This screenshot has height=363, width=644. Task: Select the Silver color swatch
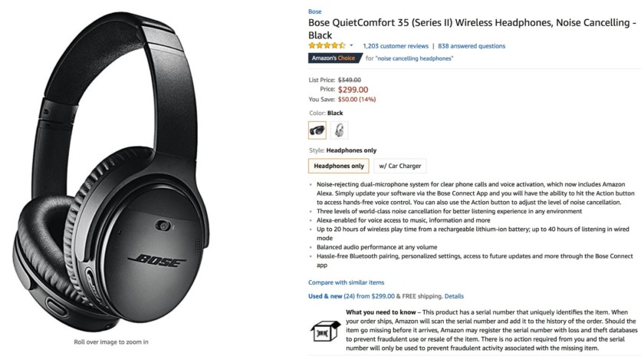point(339,130)
